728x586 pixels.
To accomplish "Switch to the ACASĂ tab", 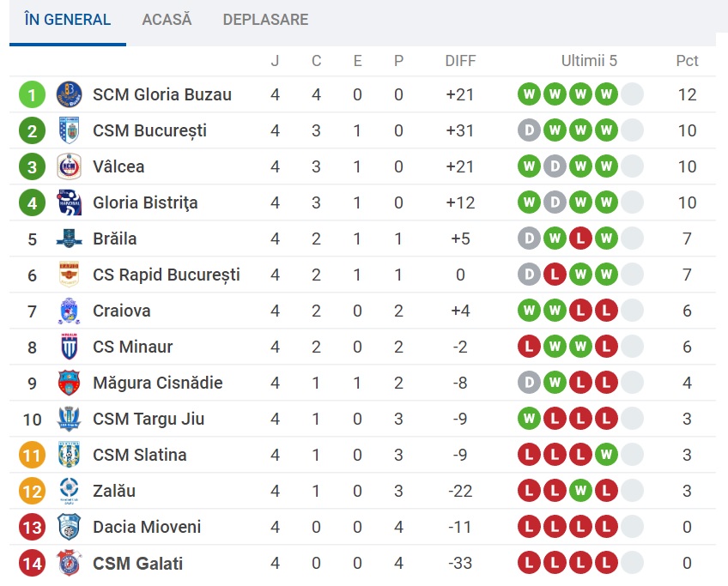I will pyautogui.click(x=167, y=20).
